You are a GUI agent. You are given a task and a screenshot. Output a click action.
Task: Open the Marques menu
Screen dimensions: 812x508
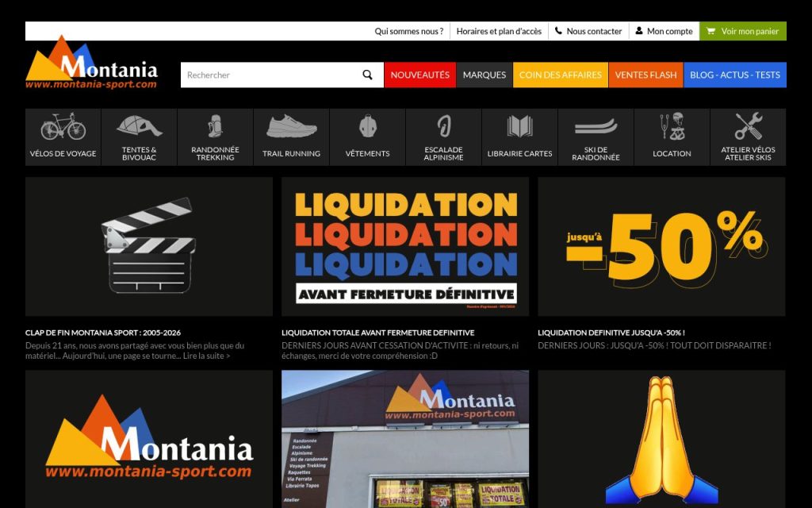pos(485,75)
